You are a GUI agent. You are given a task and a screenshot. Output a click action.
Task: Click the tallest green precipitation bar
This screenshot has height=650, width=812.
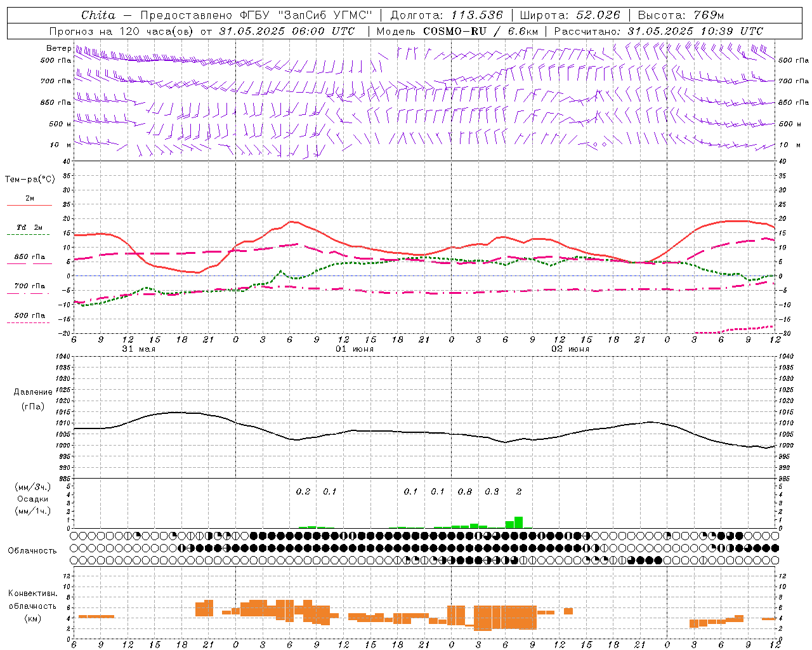[x=519, y=522]
